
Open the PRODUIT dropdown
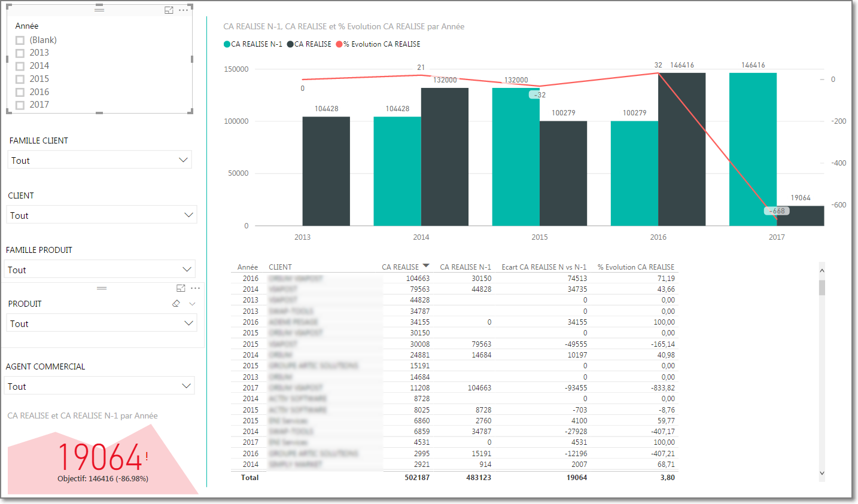click(x=101, y=323)
